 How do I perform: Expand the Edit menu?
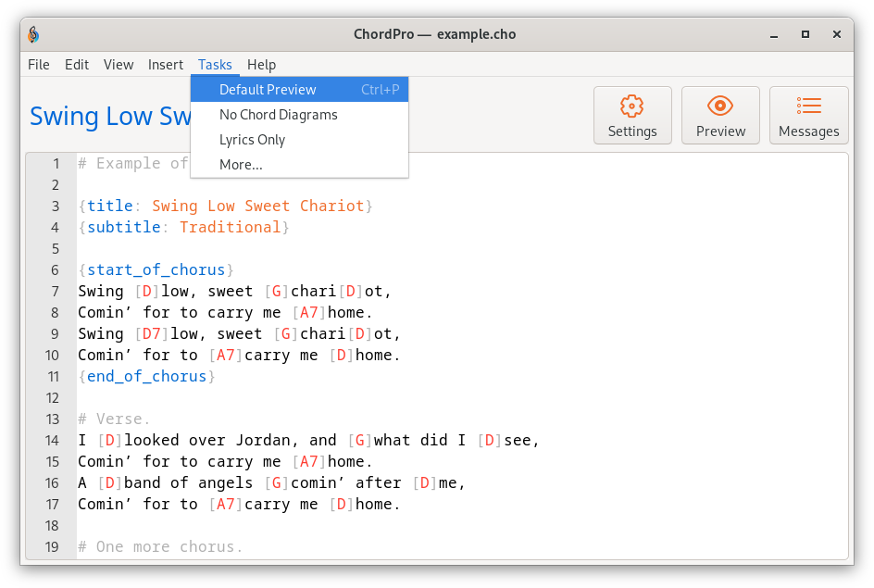77,65
